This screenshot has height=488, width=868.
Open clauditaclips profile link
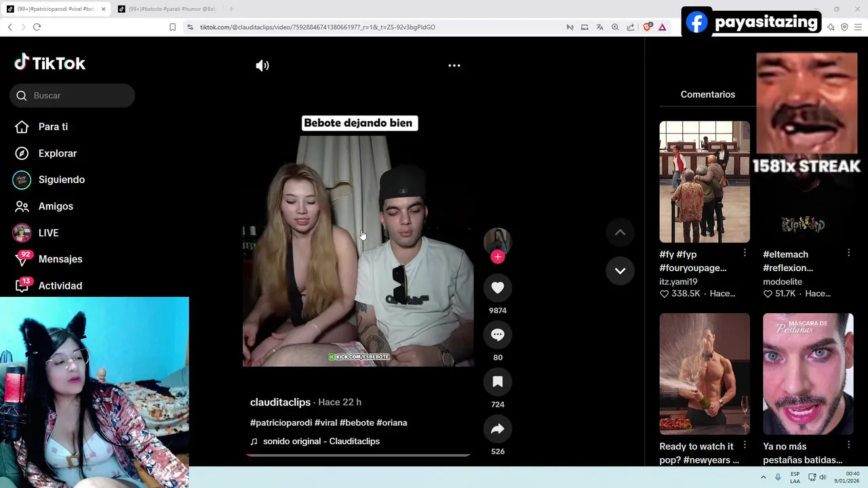point(280,402)
